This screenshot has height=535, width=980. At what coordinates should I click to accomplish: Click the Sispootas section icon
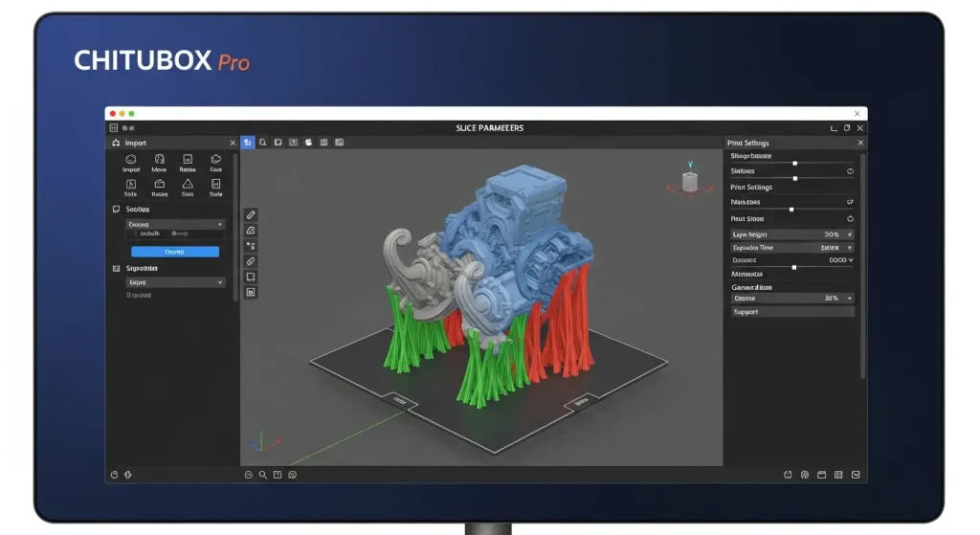pos(116,269)
